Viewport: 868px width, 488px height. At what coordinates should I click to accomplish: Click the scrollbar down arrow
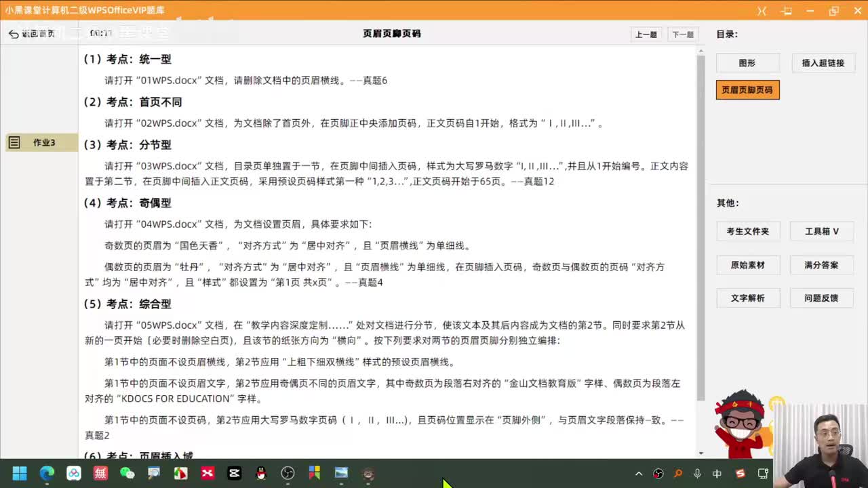701,453
